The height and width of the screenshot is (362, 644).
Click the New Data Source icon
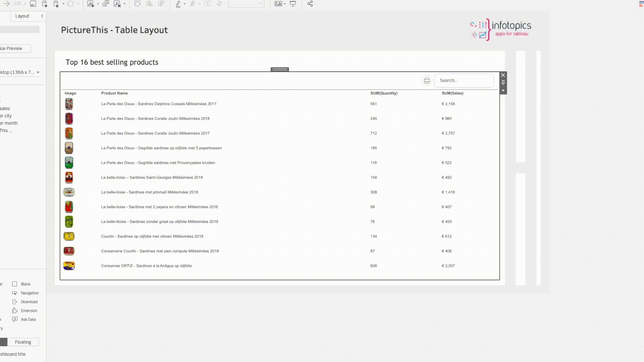coord(45,4)
